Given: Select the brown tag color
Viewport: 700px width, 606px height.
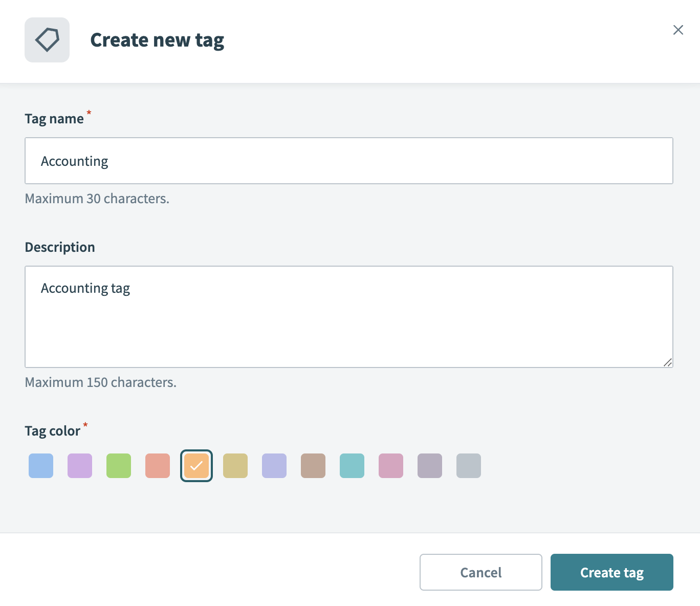Looking at the screenshot, I should (313, 465).
